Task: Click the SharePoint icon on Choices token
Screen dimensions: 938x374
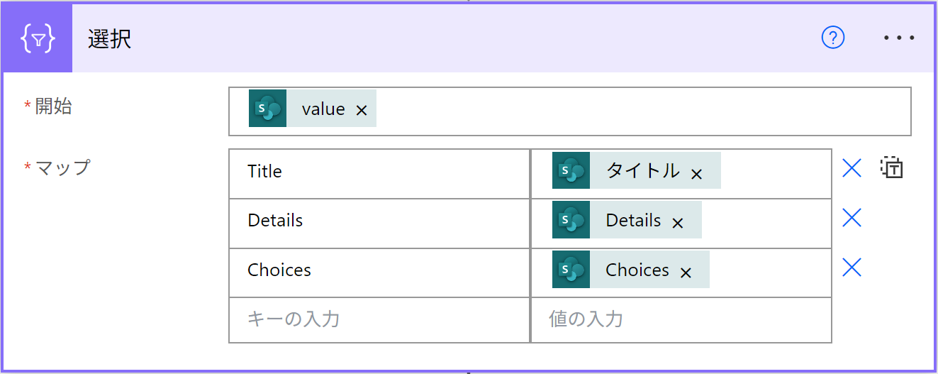Action: [571, 269]
